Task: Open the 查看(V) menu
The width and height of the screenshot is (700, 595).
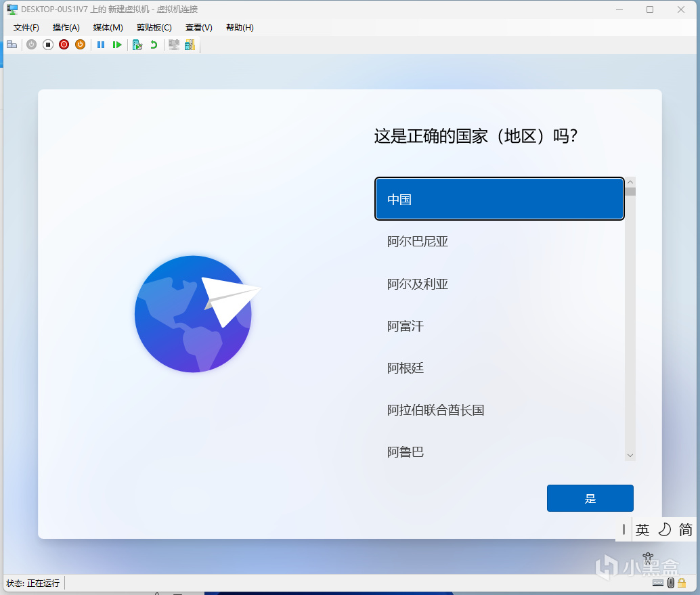Action: (x=198, y=28)
